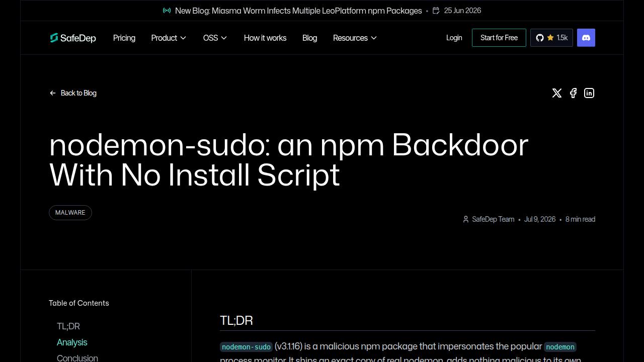
Task: Click Start for Free button
Action: pyautogui.click(x=499, y=38)
